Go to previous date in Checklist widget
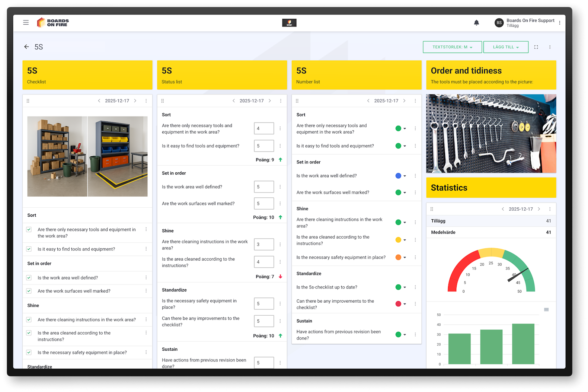This screenshot has height=392, width=588. 99,101
